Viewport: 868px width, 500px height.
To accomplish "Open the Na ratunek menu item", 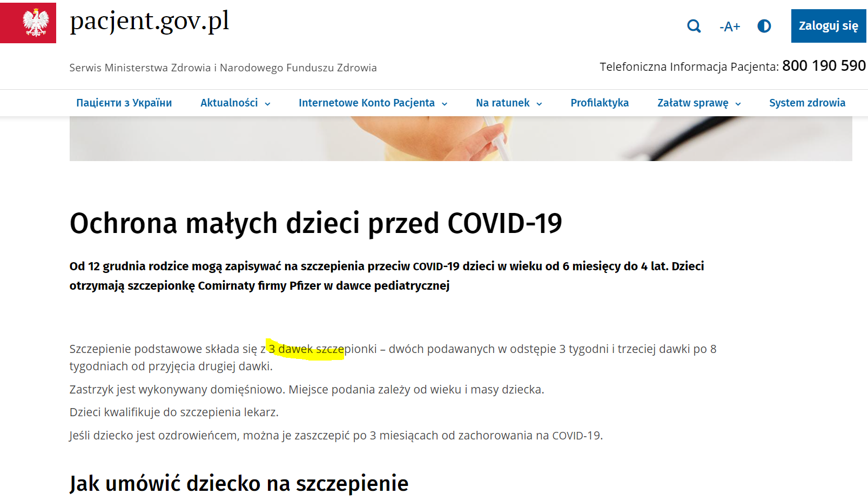I will pyautogui.click(x=503, y=103).
